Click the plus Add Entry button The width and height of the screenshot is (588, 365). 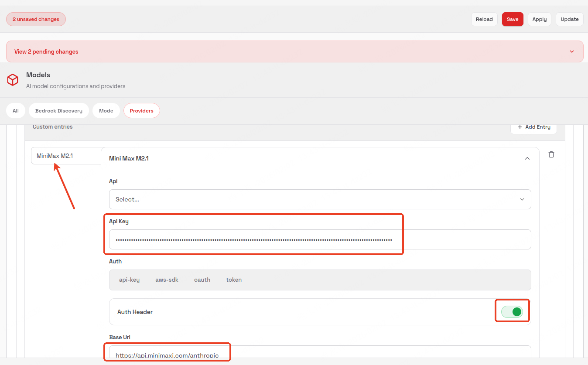click(x=533, y=127)
